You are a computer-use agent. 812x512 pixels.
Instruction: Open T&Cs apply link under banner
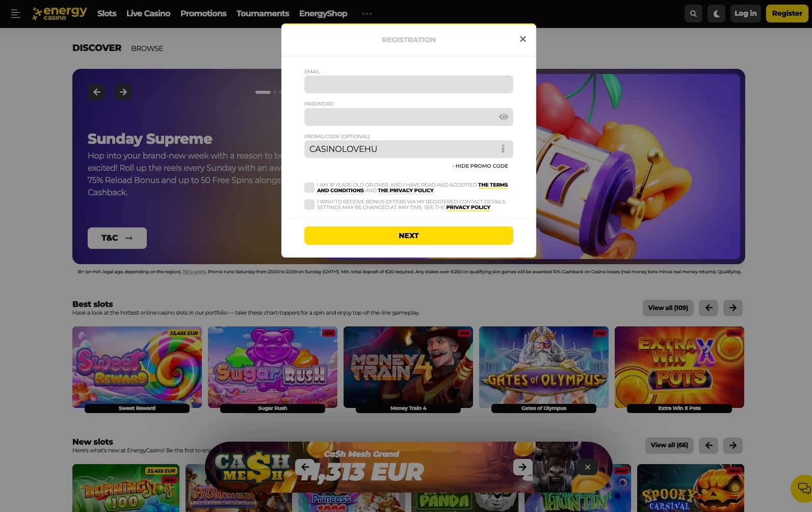click(194, 272)
